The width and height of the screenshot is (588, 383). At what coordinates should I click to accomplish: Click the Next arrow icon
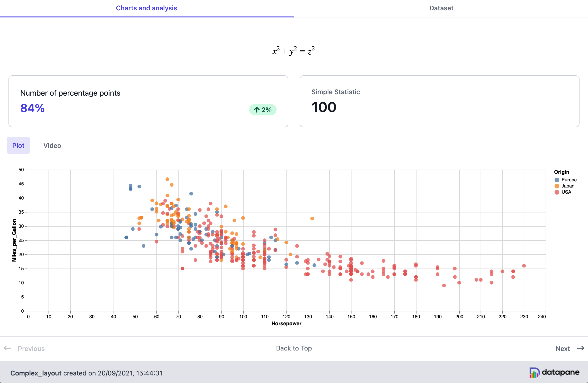(x=580, y=348)
